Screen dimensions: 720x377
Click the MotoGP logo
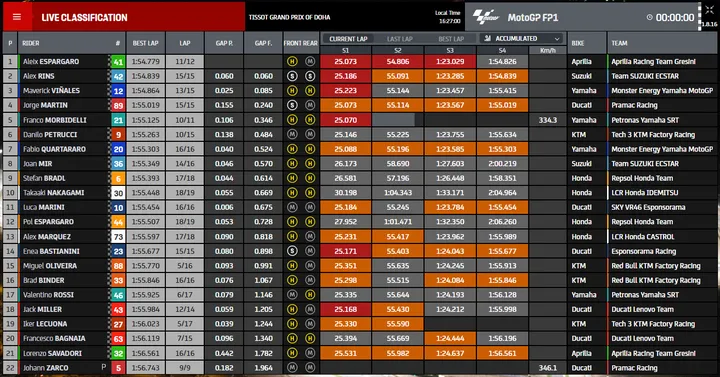coord(486,17)
